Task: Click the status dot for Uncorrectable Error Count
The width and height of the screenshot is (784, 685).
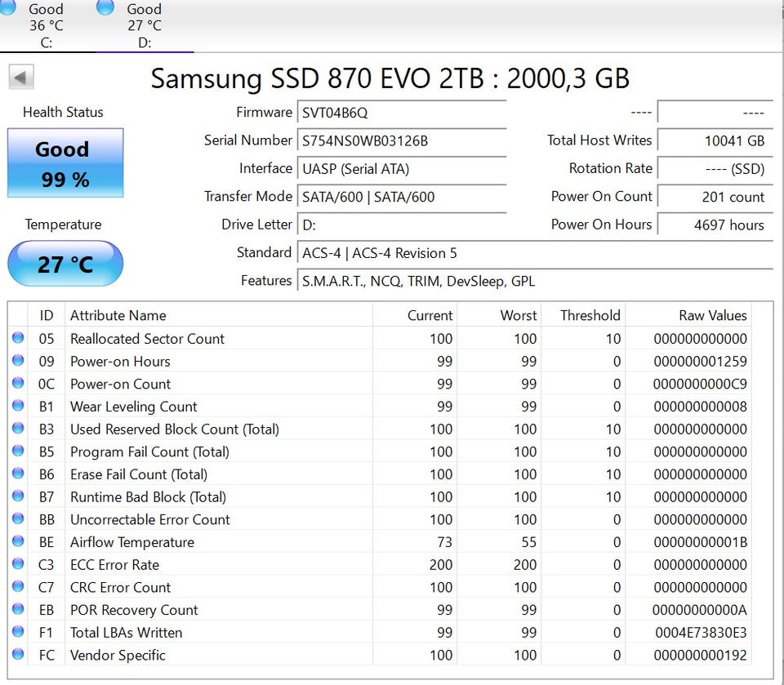Action: pos(18,518)
